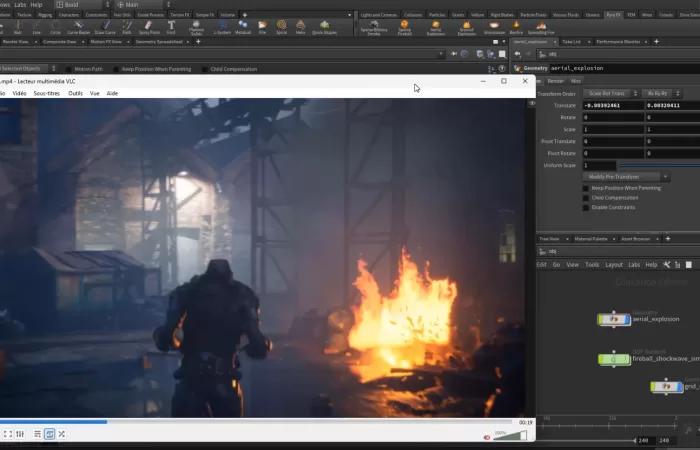700x450 pixels.
Task: Click the Line shelf tool
Action: tap(37, 27)
